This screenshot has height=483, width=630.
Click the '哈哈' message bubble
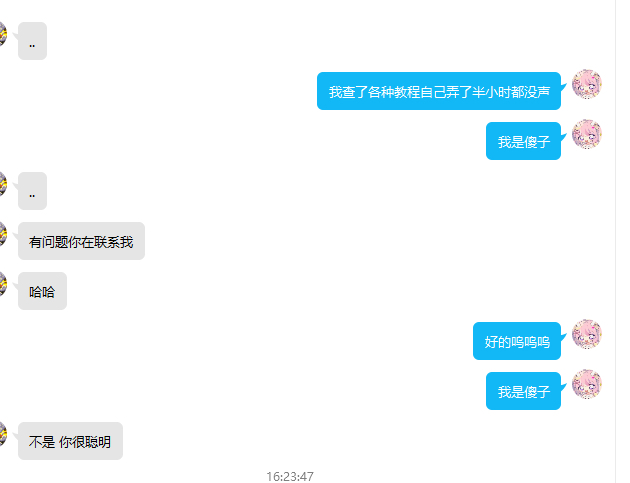[42, 291]
